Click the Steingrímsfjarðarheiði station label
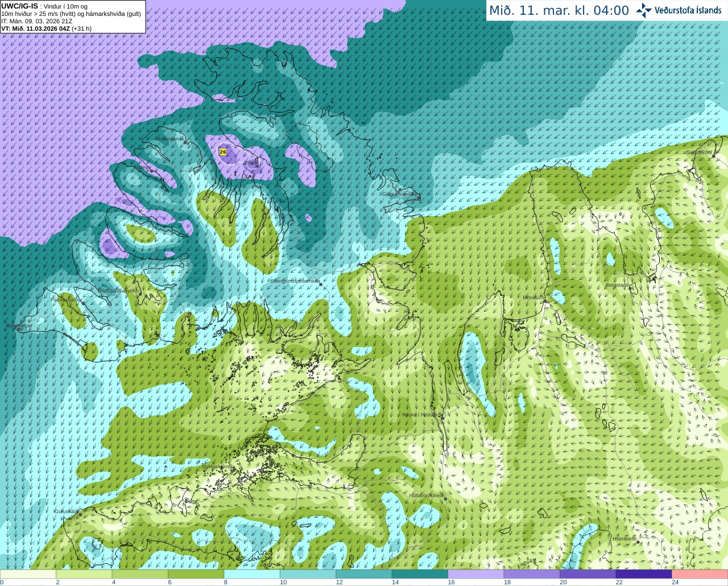The width and height of the screenshot is (728, 586). tap(295, 281)
